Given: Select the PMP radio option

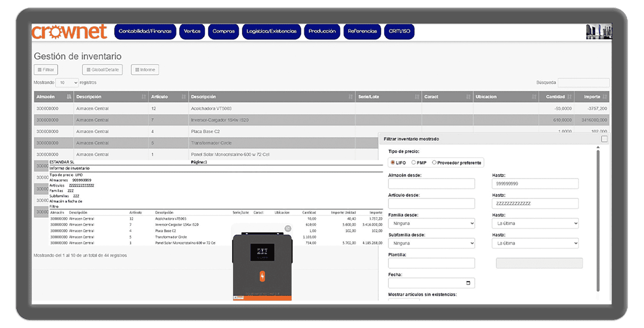Looking at the screenshot, I should (x=413, y=162).
